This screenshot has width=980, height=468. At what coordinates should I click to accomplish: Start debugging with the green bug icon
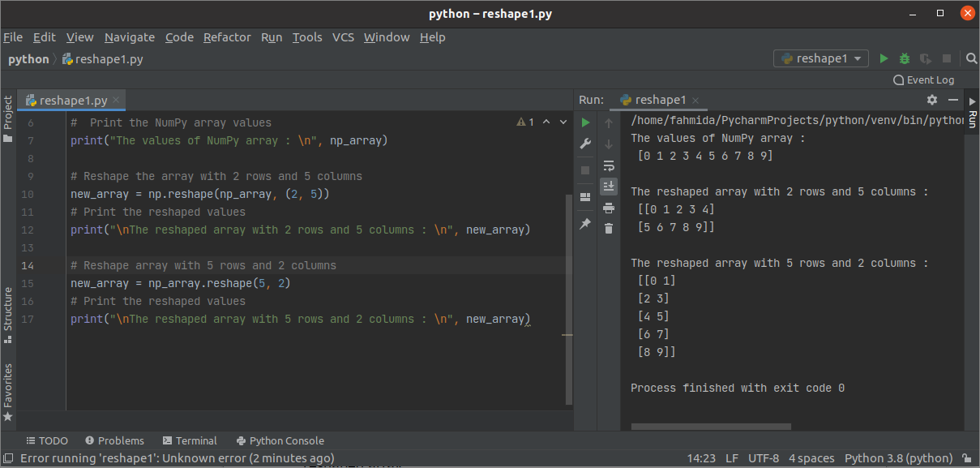(x=905, y=58)
